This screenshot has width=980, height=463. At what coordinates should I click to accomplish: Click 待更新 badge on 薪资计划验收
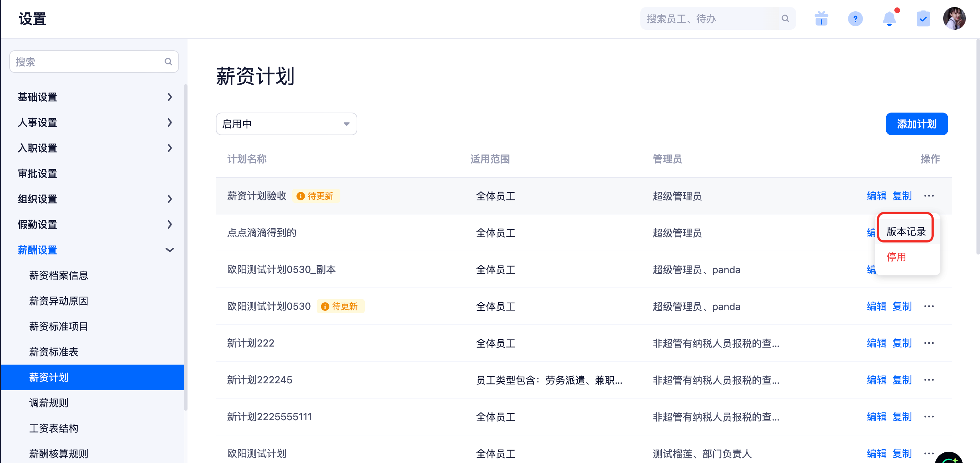pos(316,196)
